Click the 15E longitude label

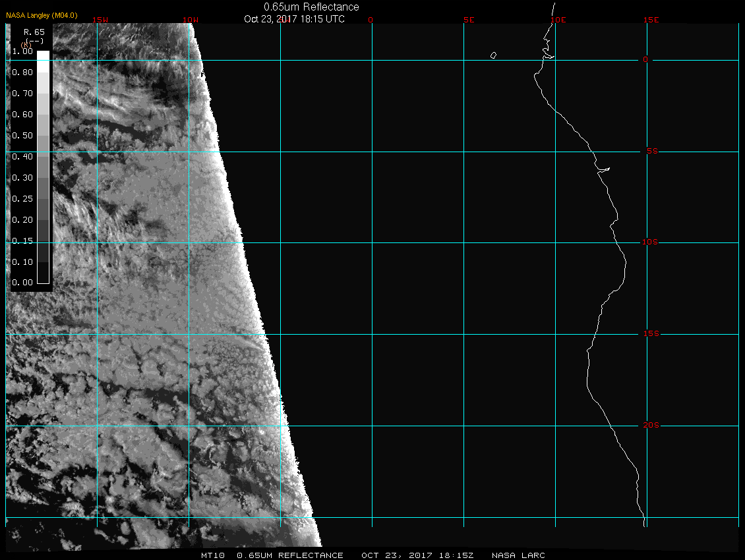[651, 20]
